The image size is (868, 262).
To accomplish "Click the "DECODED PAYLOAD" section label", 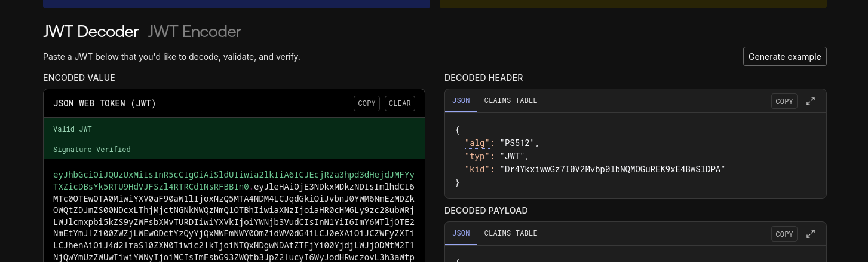I will click(x=486, y=211).
